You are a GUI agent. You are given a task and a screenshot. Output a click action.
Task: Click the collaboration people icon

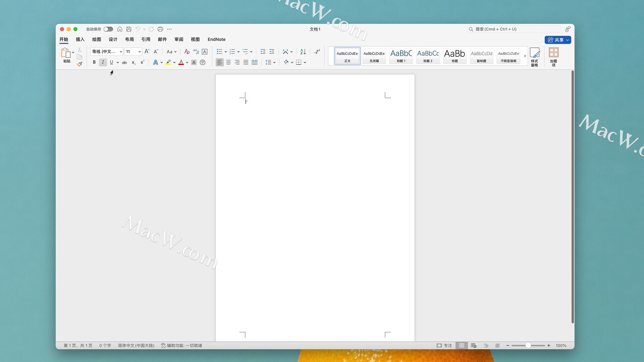(568, 29)
